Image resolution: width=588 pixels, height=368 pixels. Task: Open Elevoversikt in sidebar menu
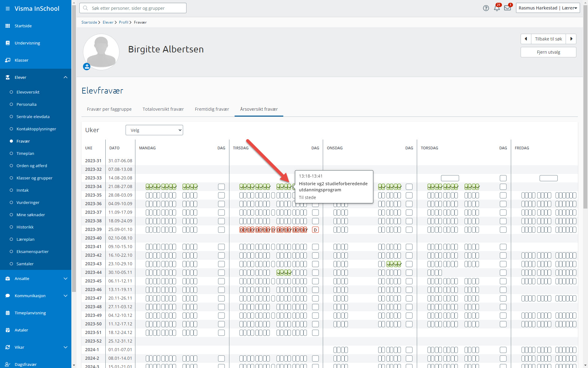[x=28, y=92]
